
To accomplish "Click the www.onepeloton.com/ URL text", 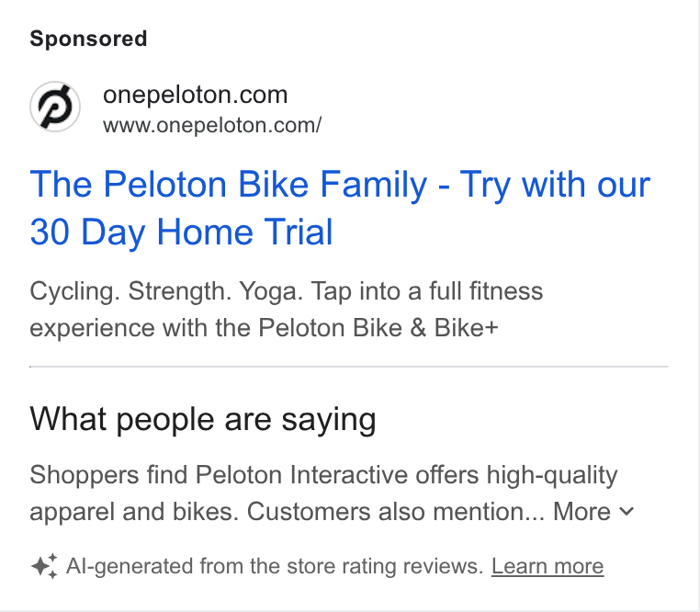I will [212, 125].
